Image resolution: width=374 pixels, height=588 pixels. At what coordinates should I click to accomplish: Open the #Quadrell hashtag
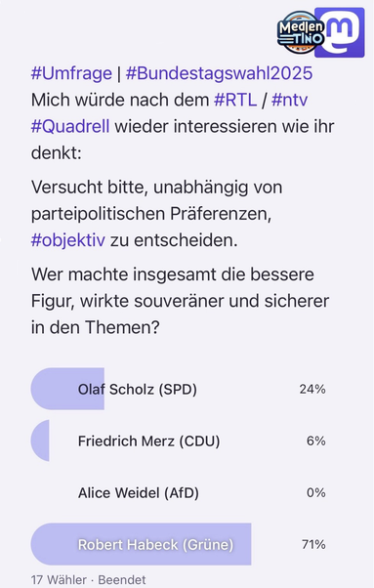(x=70, y=126)
